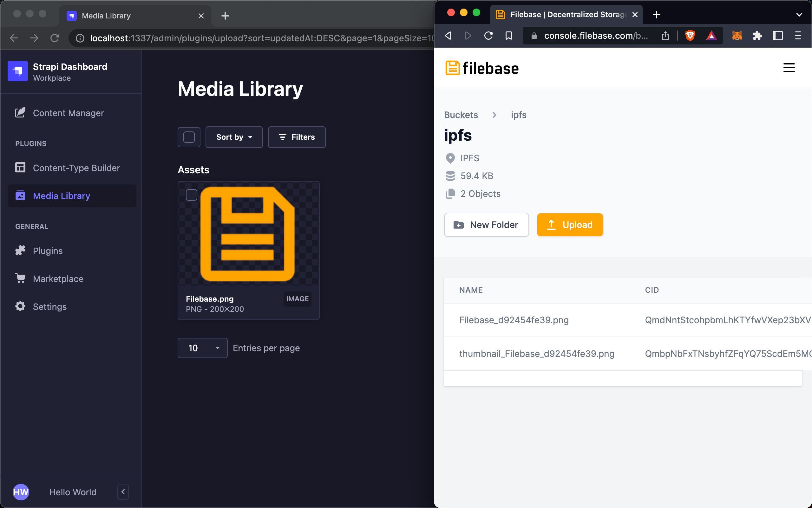Open the Filebase hamburger menu
This screenshot has height=508, width=812.
(x=789, y=68)
